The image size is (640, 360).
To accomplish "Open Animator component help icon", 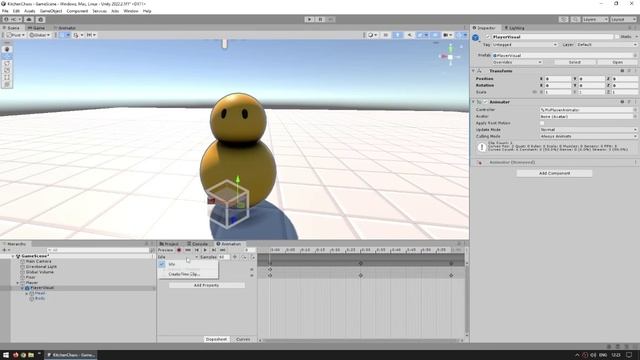I will click(622, 102).
